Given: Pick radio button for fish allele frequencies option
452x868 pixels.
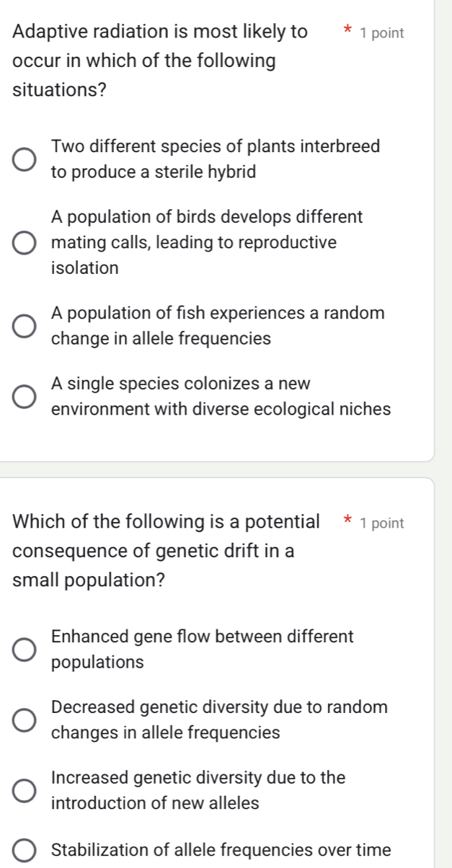Looking at the screenshot, I should point(25,326).
